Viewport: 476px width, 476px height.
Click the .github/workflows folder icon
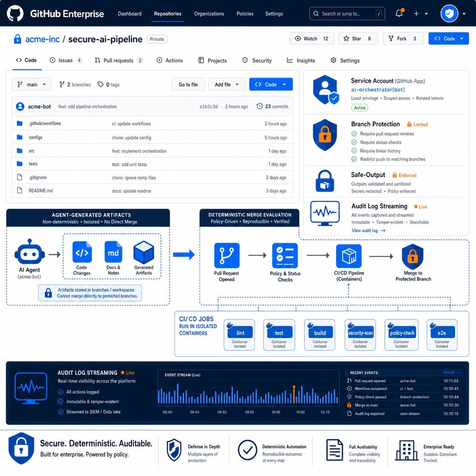(20, 123)
